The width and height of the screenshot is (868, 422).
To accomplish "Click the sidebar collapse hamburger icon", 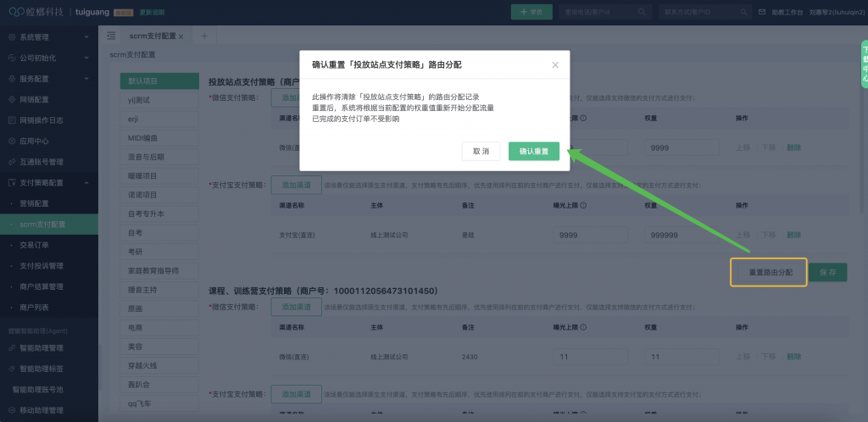I will click(x=112, y=36).
